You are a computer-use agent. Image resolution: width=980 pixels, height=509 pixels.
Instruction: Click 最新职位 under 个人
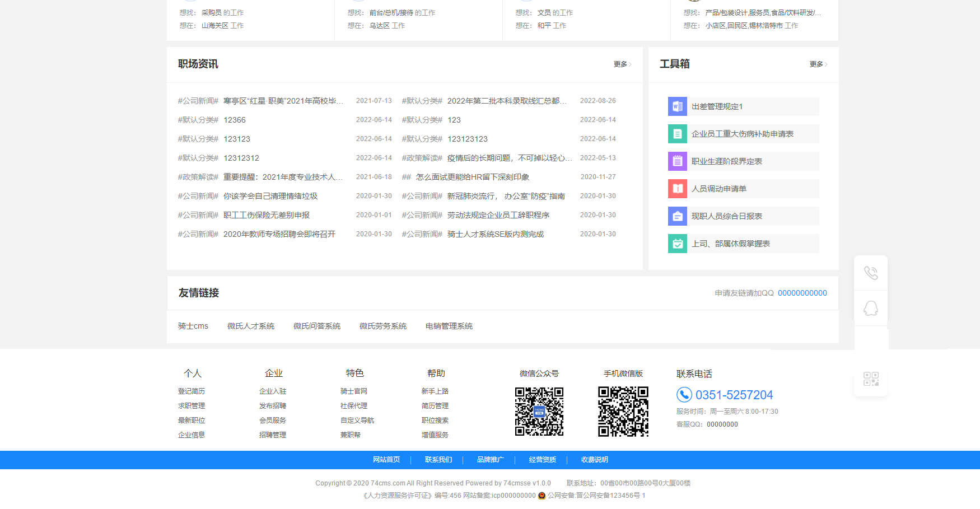[192, 421]
